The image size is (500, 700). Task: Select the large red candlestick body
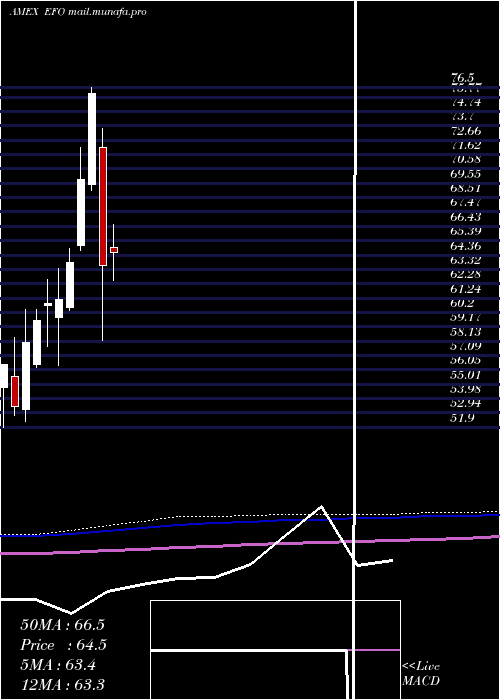[103, 206]
